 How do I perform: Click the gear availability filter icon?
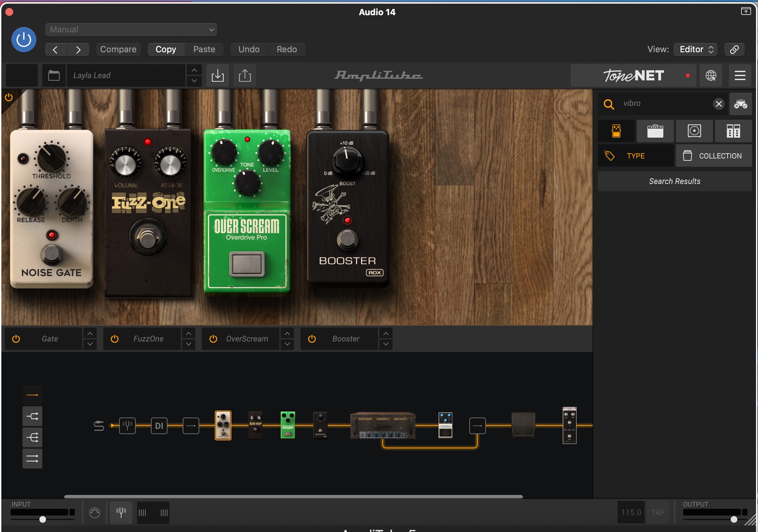740,104
